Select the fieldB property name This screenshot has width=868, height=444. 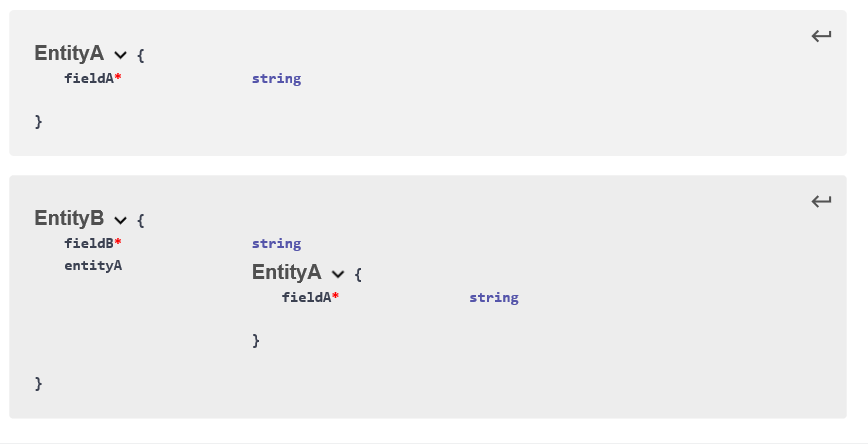pyautogui.click(x=89, y=243)
